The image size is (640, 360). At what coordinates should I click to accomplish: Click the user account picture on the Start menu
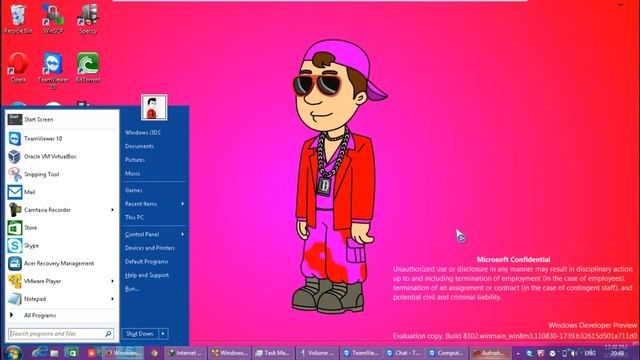154,107
